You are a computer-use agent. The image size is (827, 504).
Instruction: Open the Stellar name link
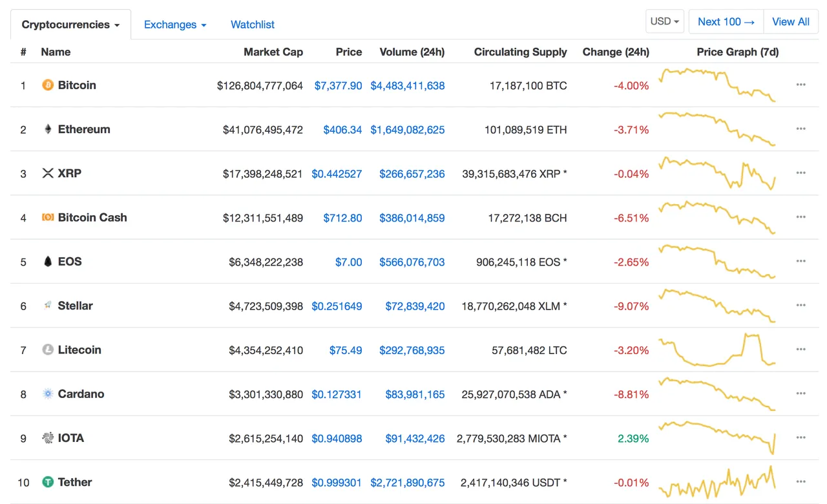pyautogui.click(x=76, y=306)
